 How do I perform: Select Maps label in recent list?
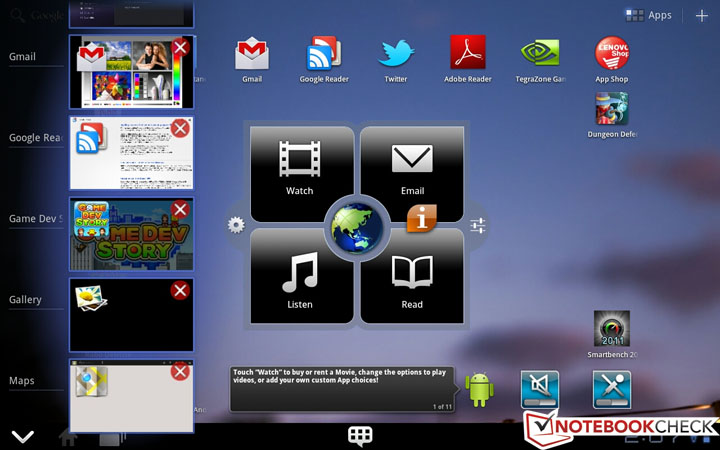coord(21,381)
